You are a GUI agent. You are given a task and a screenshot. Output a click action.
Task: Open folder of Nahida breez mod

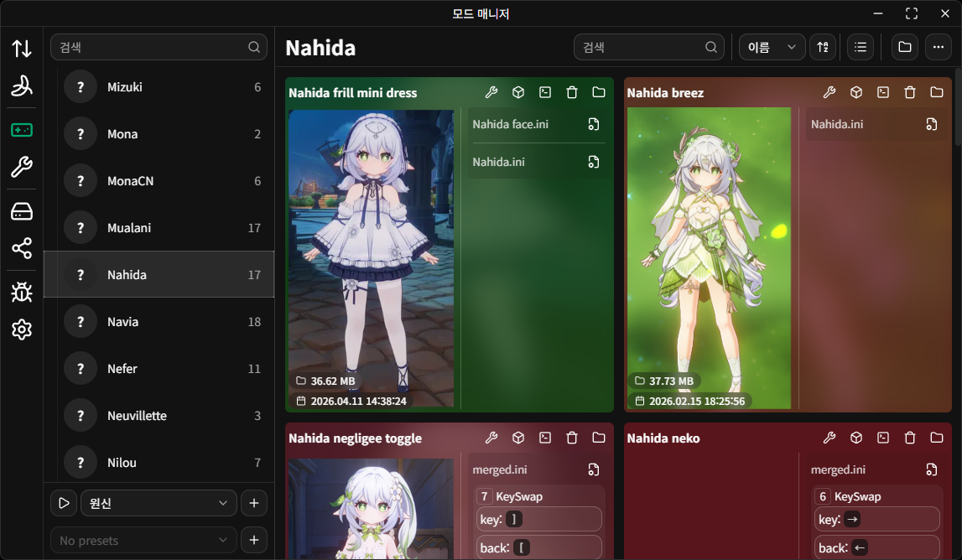(x=937, y=92)
